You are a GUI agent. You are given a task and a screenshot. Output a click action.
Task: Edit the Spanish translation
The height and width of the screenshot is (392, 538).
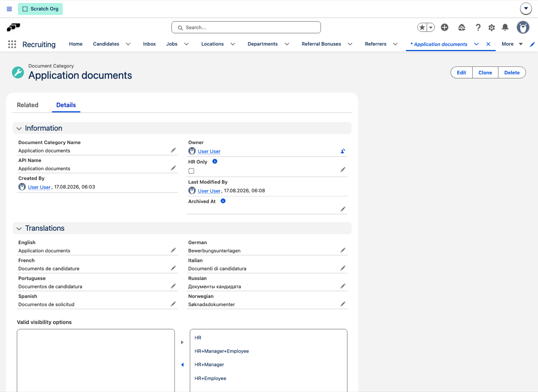(173, 304)
